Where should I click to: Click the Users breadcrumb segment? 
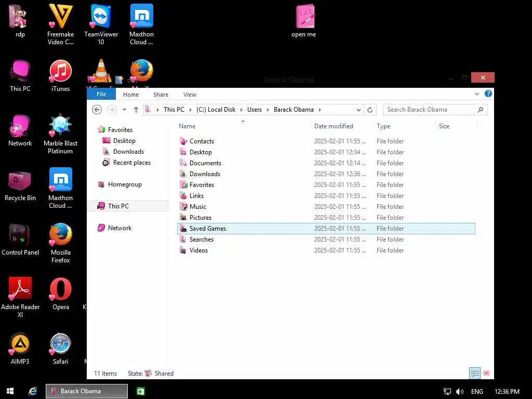pos(255,110)
